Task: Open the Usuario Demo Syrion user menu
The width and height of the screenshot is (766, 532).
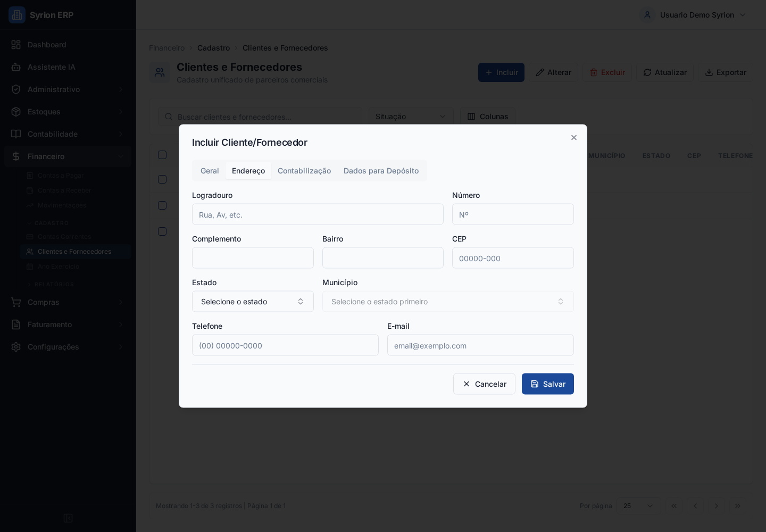Action: pyautogui.click(x=694, y=15)
